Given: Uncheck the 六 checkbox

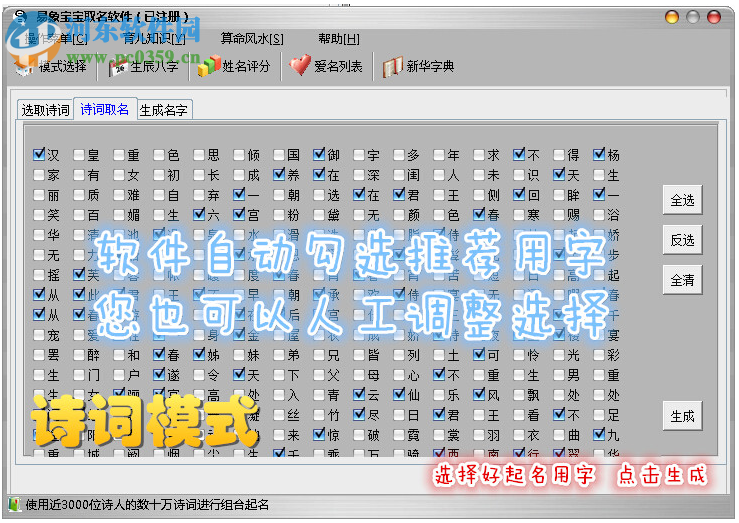Looking at the screenshot, I should coord(199,215).
